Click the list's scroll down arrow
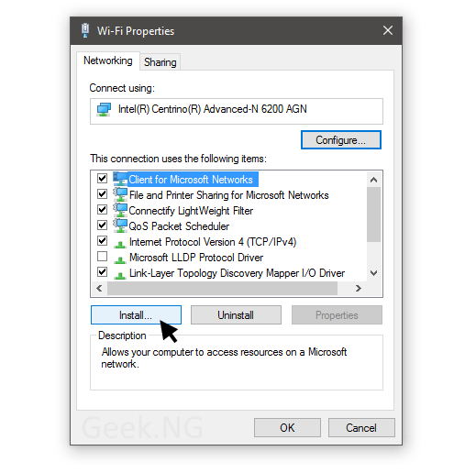Screen dimensions: 476x473 373,273
